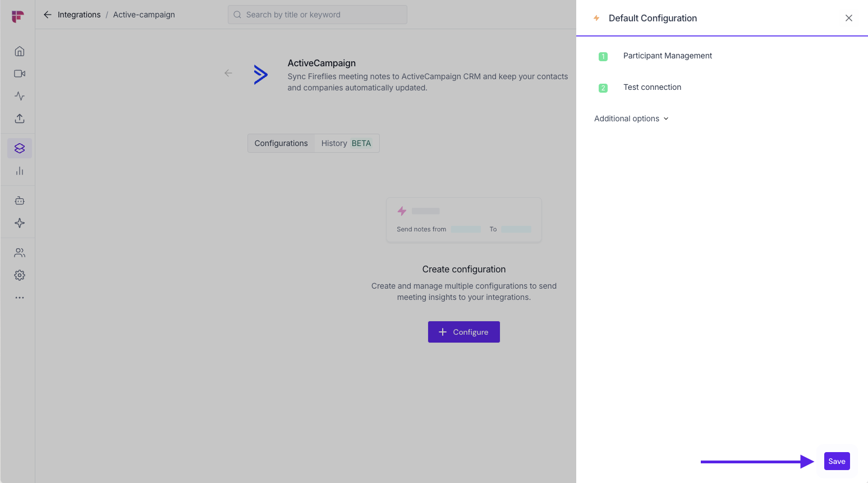Click the activity pulse sidebar icon
Image resolution: width=868 pixels, height=483 pixels.
point(20,96)
